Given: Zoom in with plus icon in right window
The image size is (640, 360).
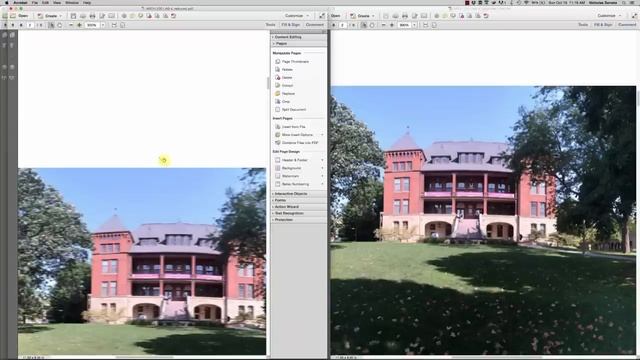Looking at the screenshot, I should pyautogui.click(x=392, y=25).
